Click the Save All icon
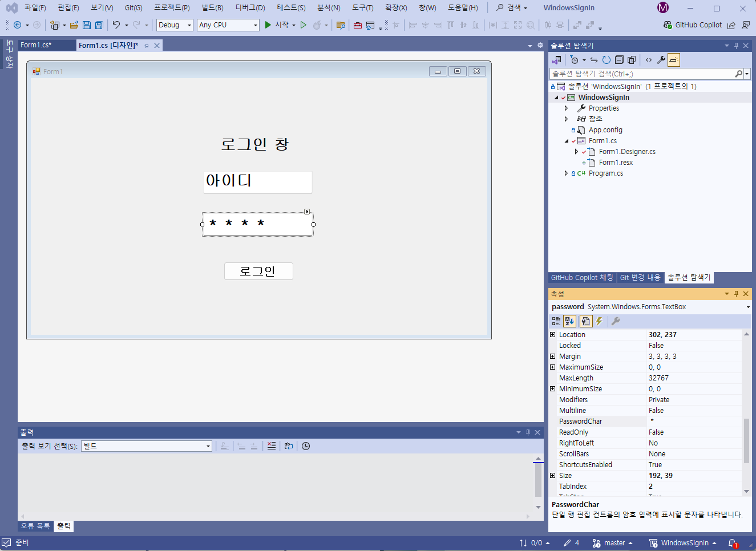The height and width of the screenshot is (551, 756). (99, 25)
